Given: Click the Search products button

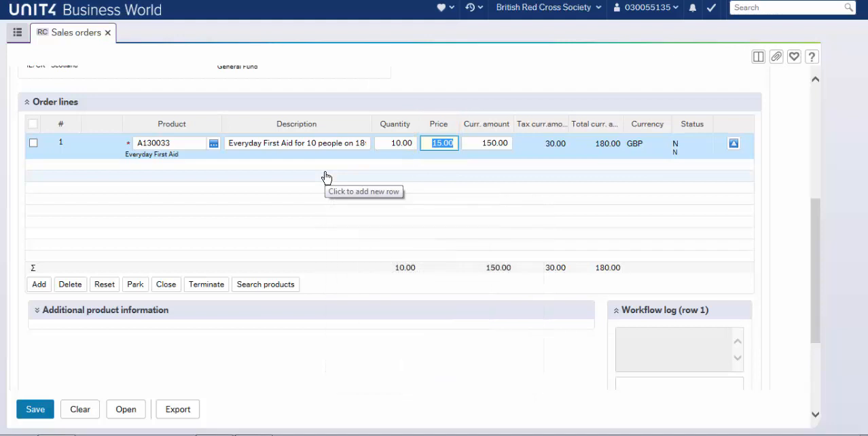Looking at the screenshot, I should click(x=266, y=285).
